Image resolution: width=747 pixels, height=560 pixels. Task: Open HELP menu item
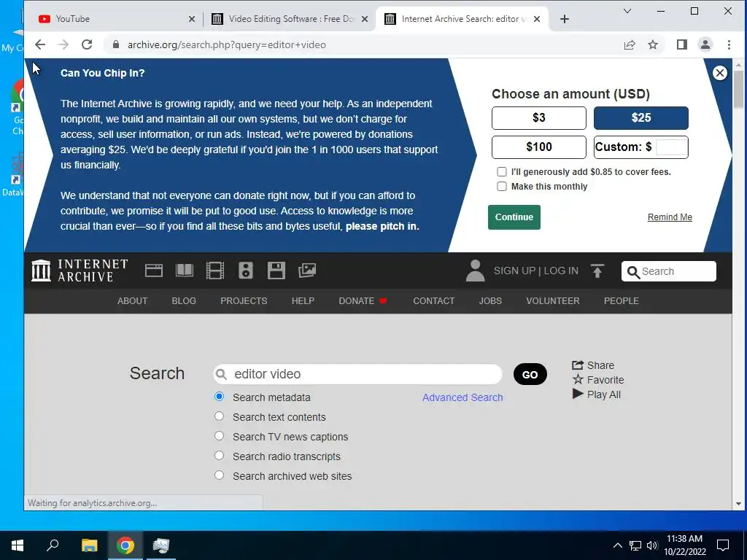(x=303, y=301)
